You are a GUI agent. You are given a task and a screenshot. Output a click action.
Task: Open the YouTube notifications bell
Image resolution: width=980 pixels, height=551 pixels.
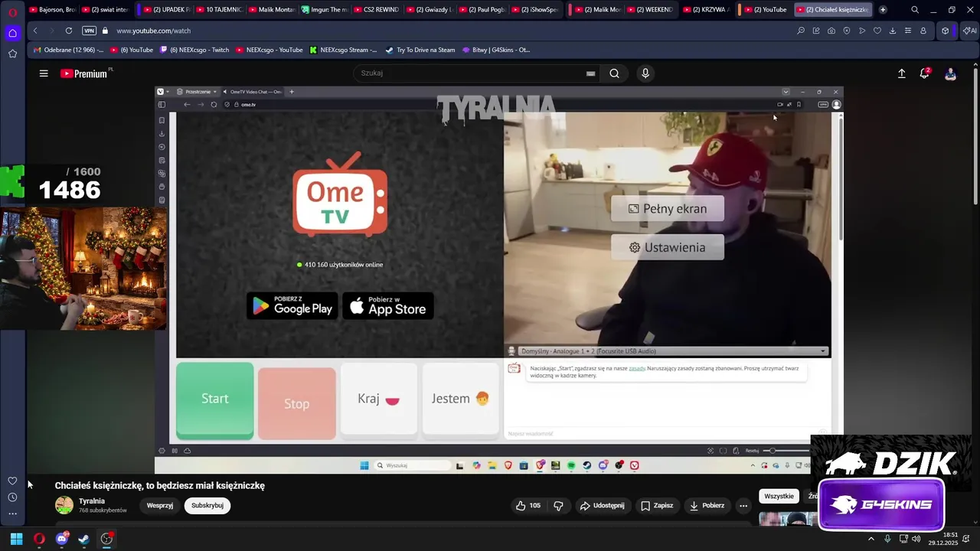925,73
